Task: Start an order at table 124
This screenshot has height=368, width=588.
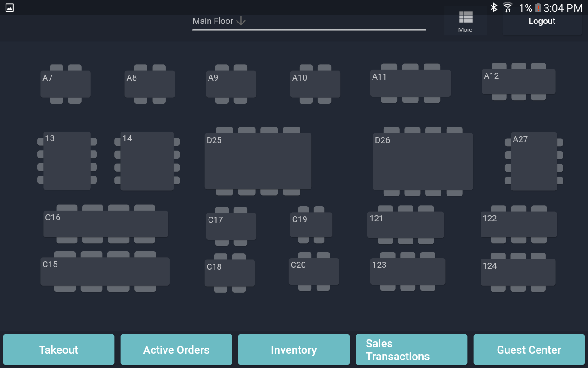Action: (518, 272)
